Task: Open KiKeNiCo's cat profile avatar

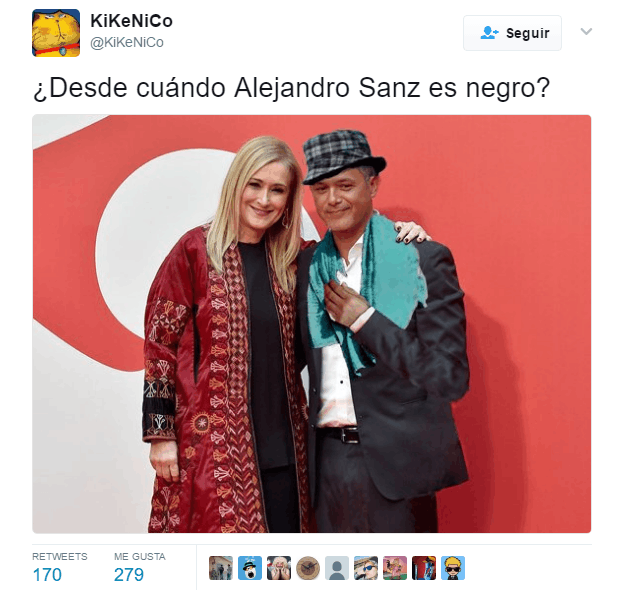Action: [56, 33]
